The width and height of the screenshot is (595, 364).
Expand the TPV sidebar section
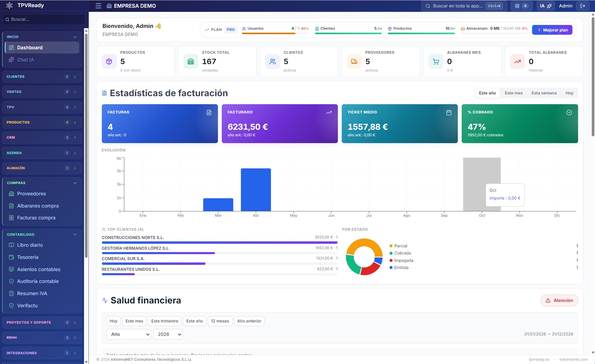[42, 107]
